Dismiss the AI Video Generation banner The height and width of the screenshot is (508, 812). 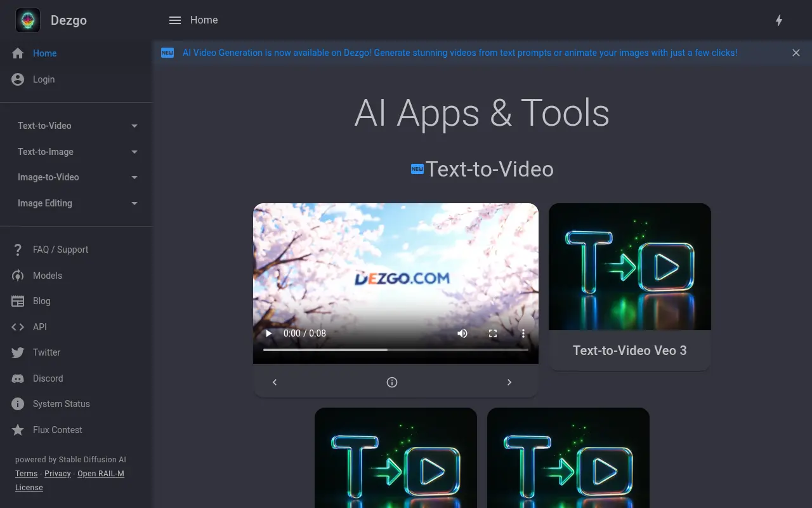[x=796, y=53]
